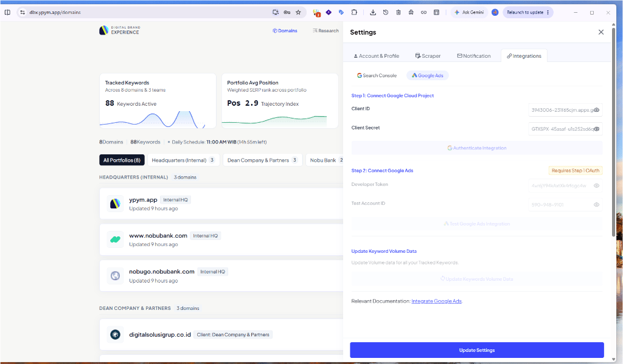Click the Client ID input field
This screenshot has height=364, width=623.
(x=565, y=110)
